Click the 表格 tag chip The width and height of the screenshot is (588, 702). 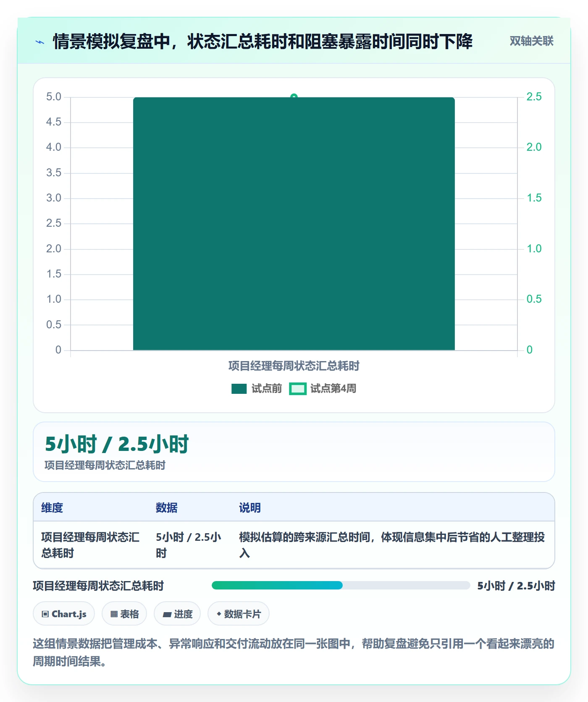coord(124,614)
